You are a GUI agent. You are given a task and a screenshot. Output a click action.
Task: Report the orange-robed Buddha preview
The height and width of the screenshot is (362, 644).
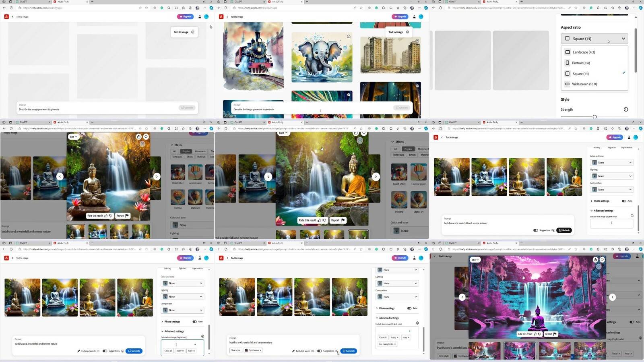coord(338,220)
